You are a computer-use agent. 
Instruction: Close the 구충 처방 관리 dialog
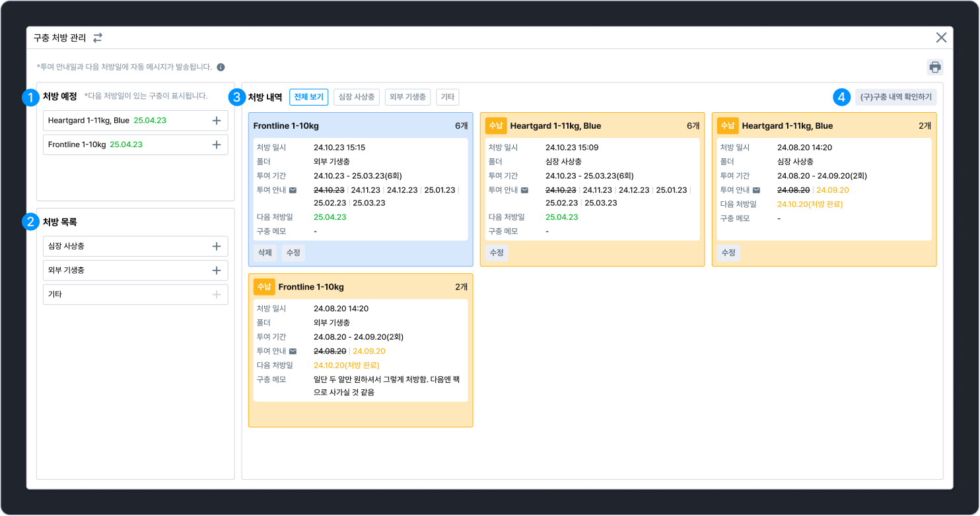click(x=942, y=38)
